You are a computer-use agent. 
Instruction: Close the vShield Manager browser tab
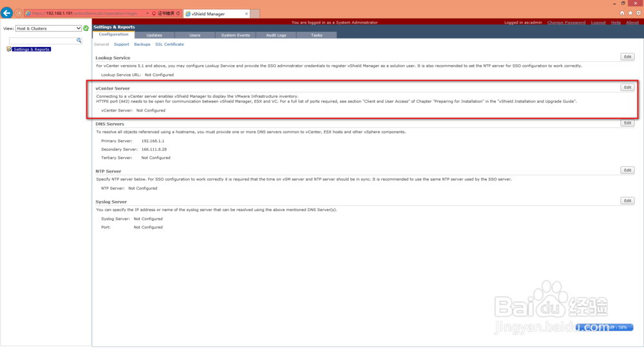pos(247,14)
